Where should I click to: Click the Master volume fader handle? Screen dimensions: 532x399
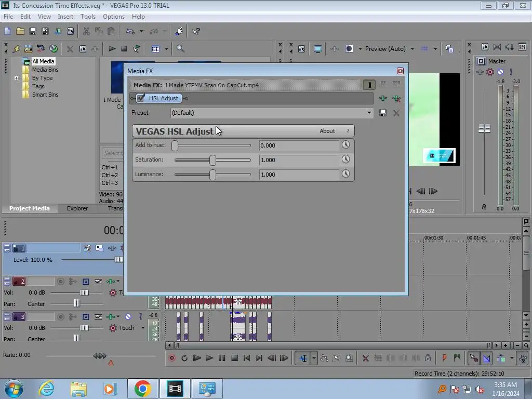tap(484, 129)
